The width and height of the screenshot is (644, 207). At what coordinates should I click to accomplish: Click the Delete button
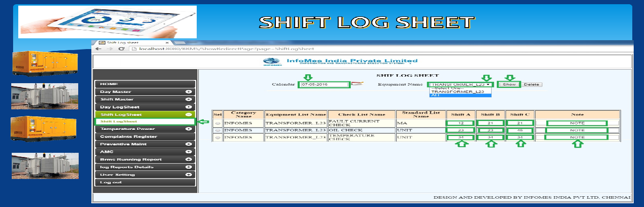[531, 85]
